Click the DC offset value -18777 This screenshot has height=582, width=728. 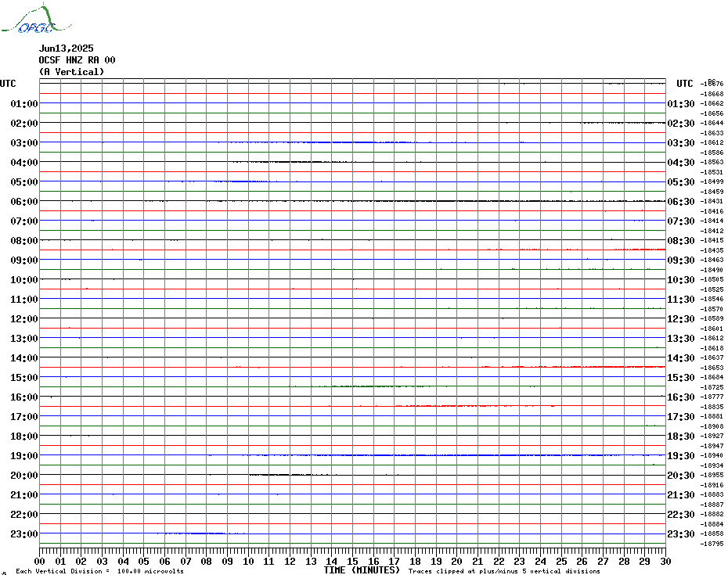click(x=712, y=397)
